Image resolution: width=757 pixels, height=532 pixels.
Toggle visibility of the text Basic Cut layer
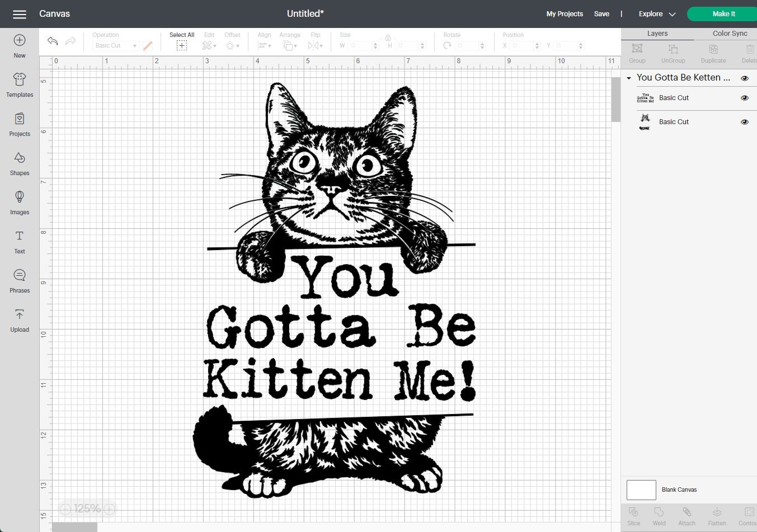(745, 97)
